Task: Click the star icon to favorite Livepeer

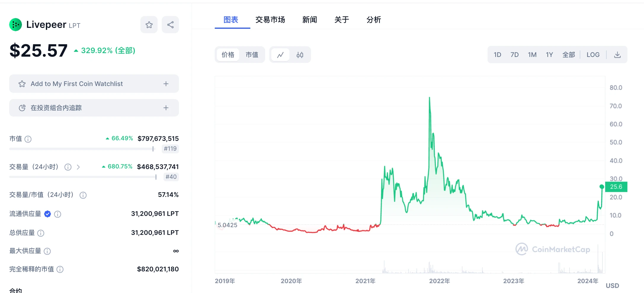Action: click(149, 25)
